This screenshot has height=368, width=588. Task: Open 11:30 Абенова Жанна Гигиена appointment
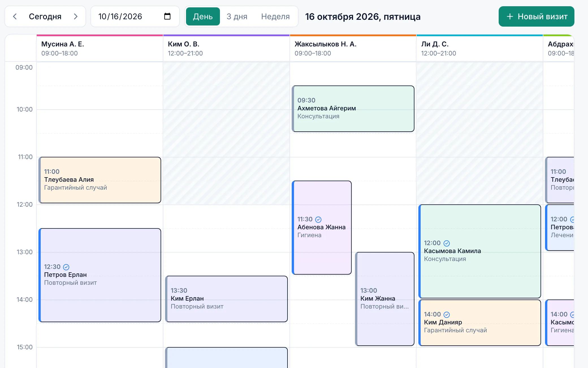[x=322, y=228]
